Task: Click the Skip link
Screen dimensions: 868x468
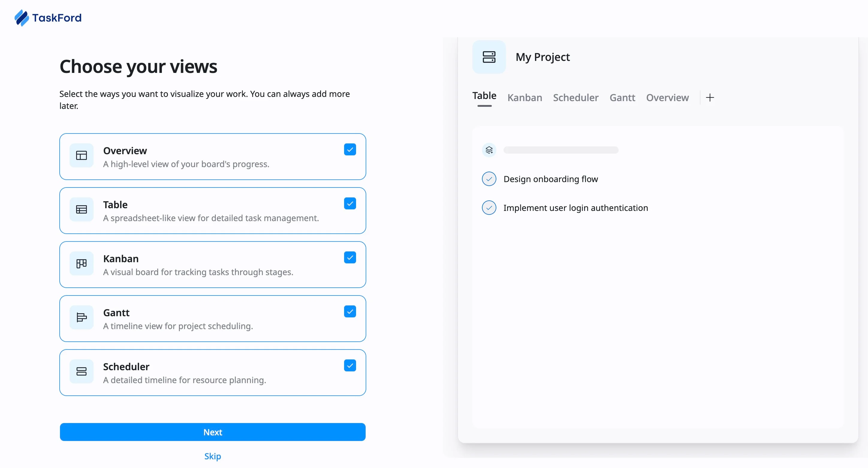Action: [213, 456]
